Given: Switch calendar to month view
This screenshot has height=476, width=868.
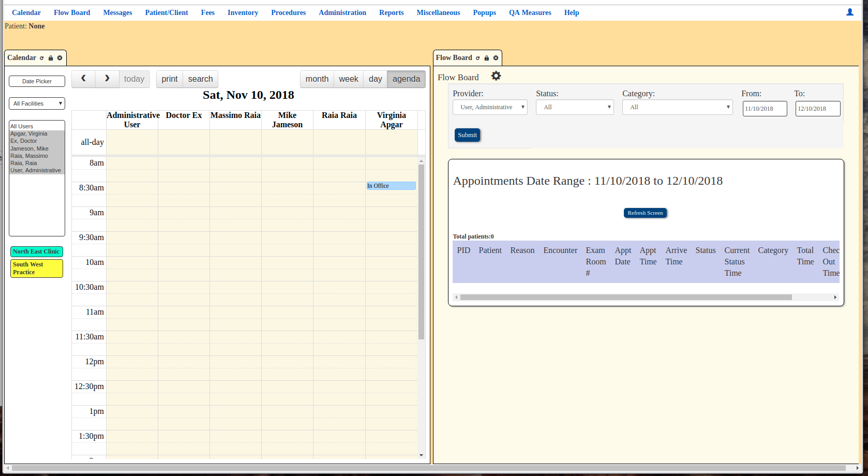Looking at the screenshot, I should point(317,79).
